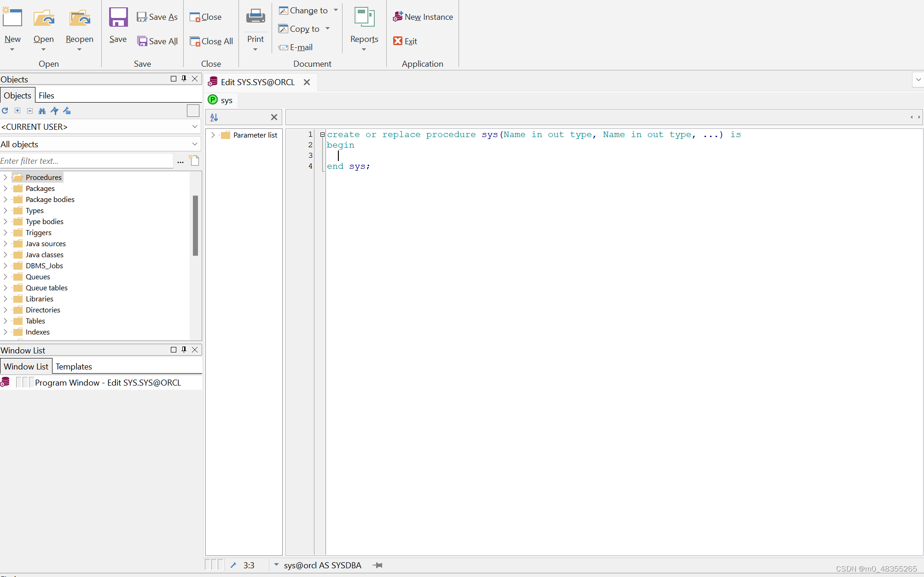Image resolution: width=924 pixels, height=577 pixels.
Task: Select the Objects tab
Action: click(17, 95)
